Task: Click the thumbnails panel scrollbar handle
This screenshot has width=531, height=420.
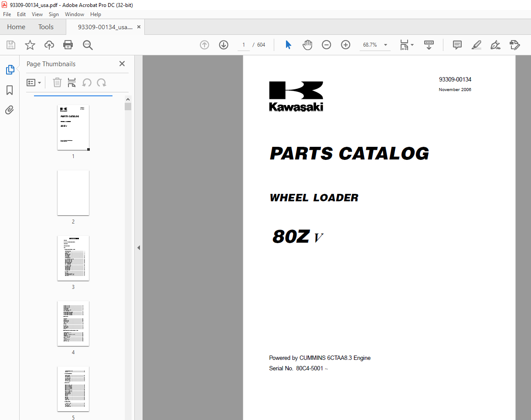Action: pyautogui.click(x=128, y=107)
